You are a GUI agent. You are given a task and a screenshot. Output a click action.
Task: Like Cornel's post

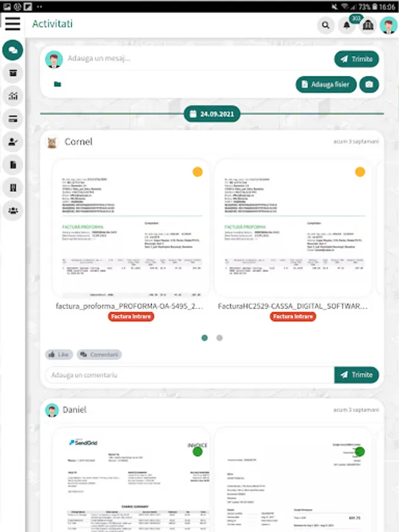59,355
